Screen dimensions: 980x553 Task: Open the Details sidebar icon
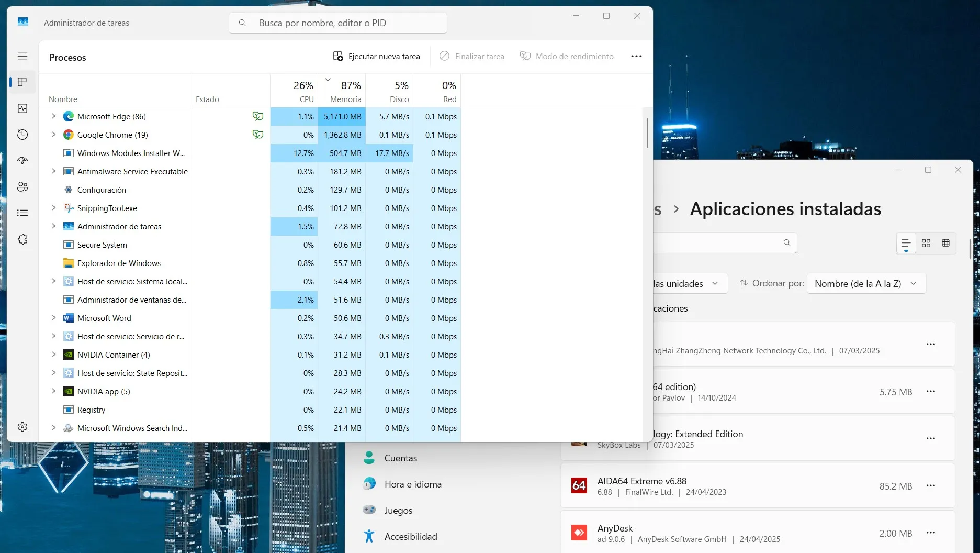(x=22, y=213)
